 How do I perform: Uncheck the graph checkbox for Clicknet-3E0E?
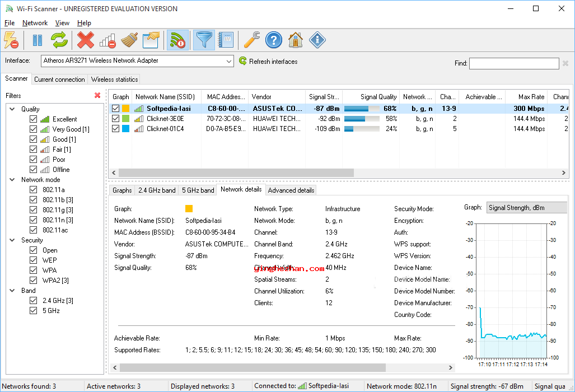[115, 119]
